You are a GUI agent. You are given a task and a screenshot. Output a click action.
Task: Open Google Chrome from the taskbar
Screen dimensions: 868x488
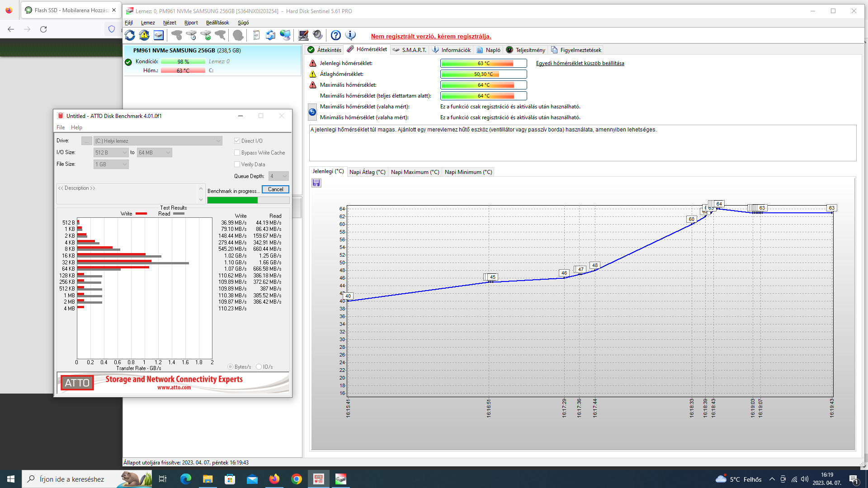[296, 479]
